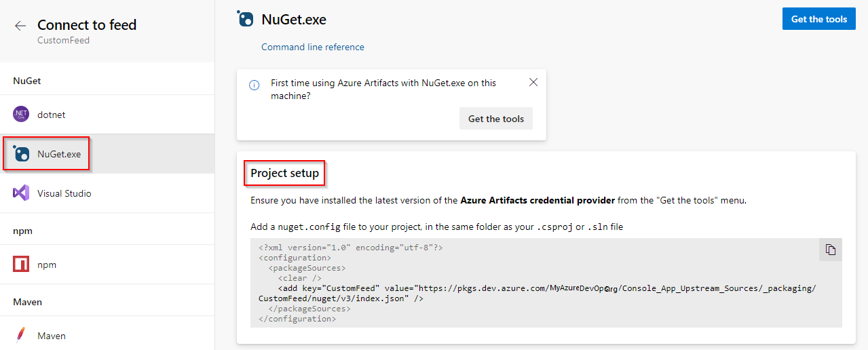868x350 pixels.
Task: Select dotnet in the feed list
Action: (52, 115)
